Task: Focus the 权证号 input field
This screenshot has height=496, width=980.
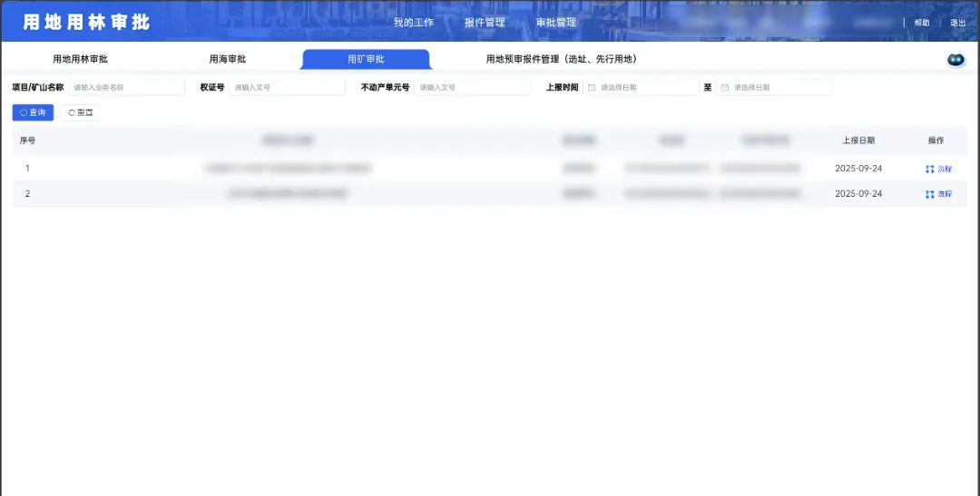Action: [287, 87]
